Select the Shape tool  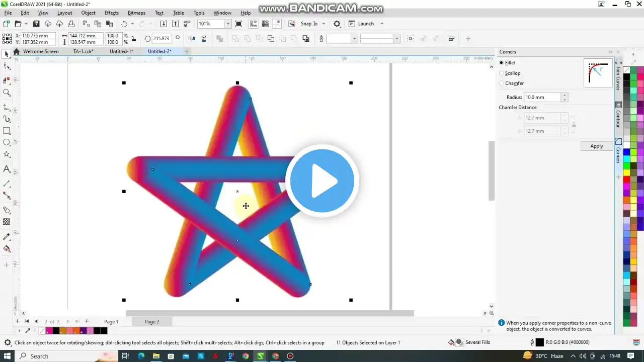tap(7, 66)
